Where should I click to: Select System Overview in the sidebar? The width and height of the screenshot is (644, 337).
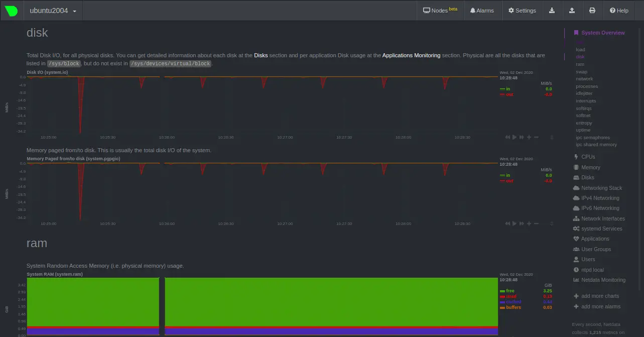pyautogui.click(x=603, y=33)
